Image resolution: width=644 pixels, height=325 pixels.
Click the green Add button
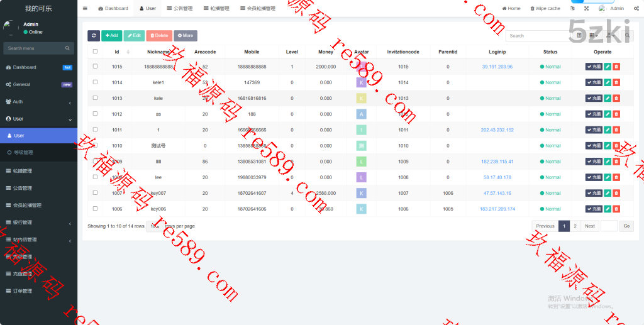pos(112,36)
